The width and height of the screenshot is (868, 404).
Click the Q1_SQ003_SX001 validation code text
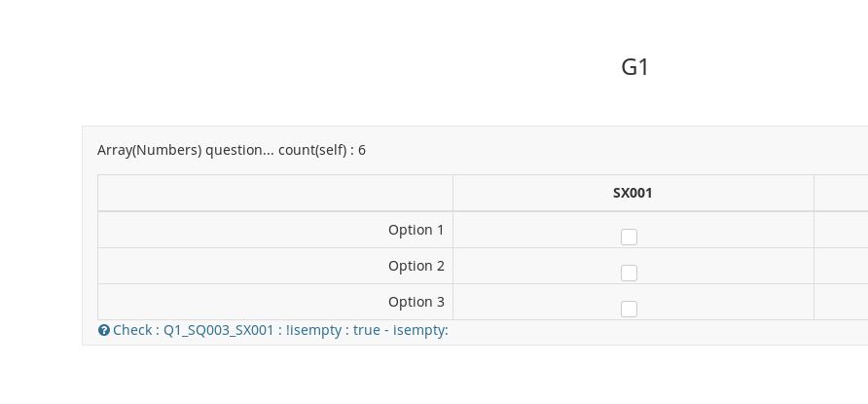[x=218, y=330]
